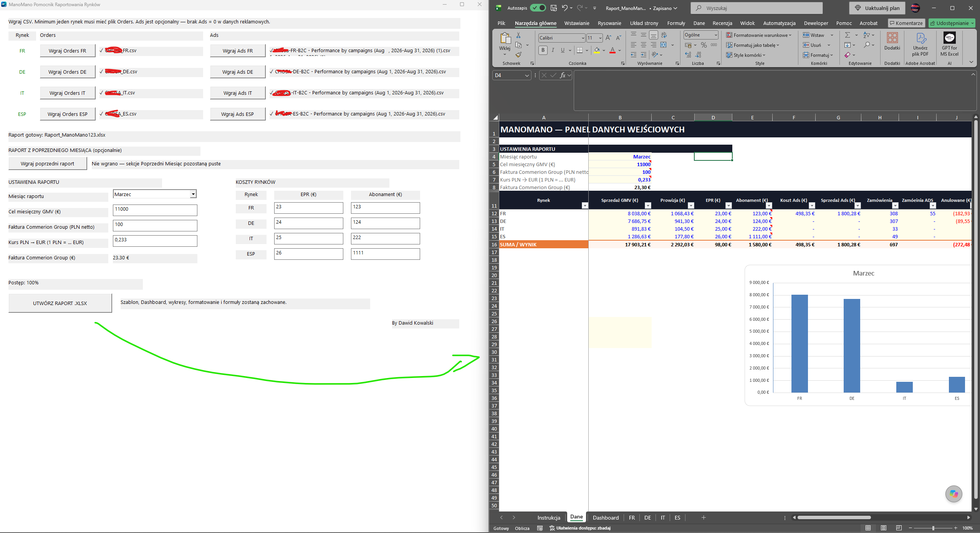Toggle Bold formatting in Excel ribbon

[x=543, y=50]
